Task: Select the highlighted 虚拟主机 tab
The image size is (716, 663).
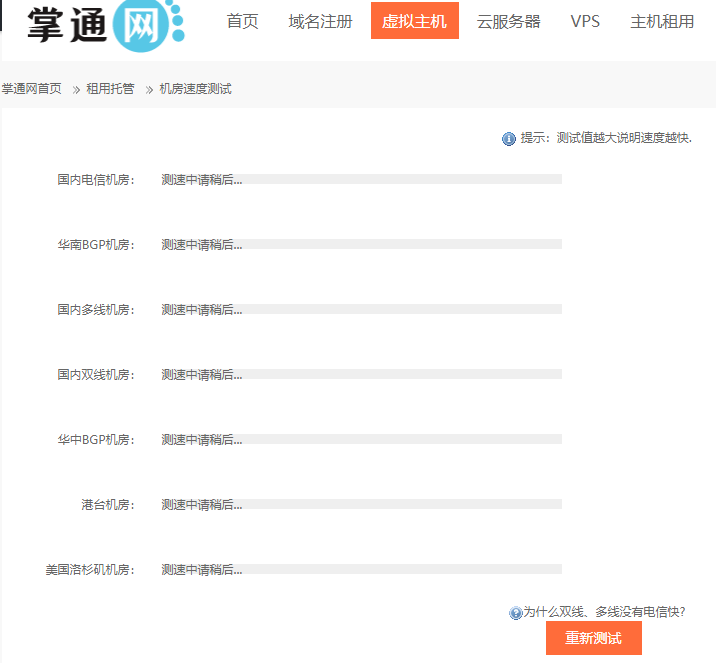Action: coord(414,21)
